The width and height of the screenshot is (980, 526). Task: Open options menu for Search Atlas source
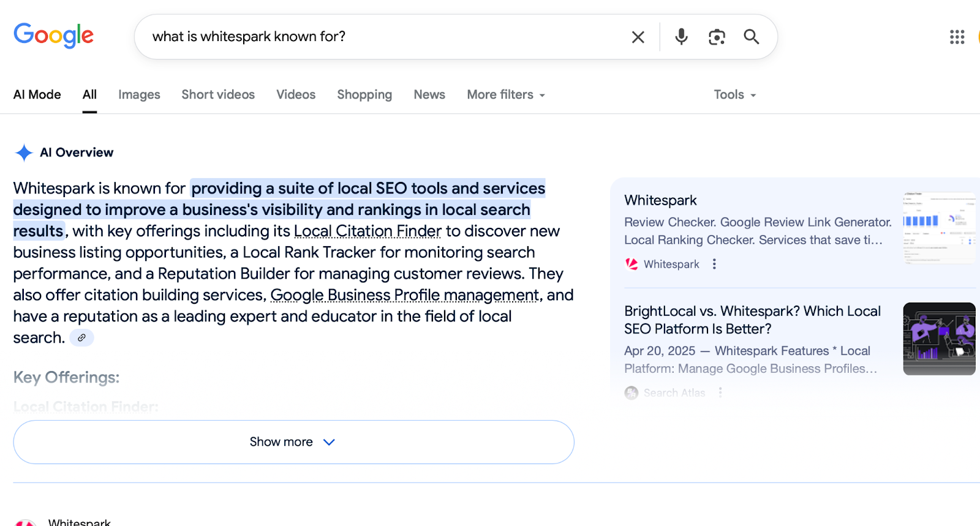point(720,393)
